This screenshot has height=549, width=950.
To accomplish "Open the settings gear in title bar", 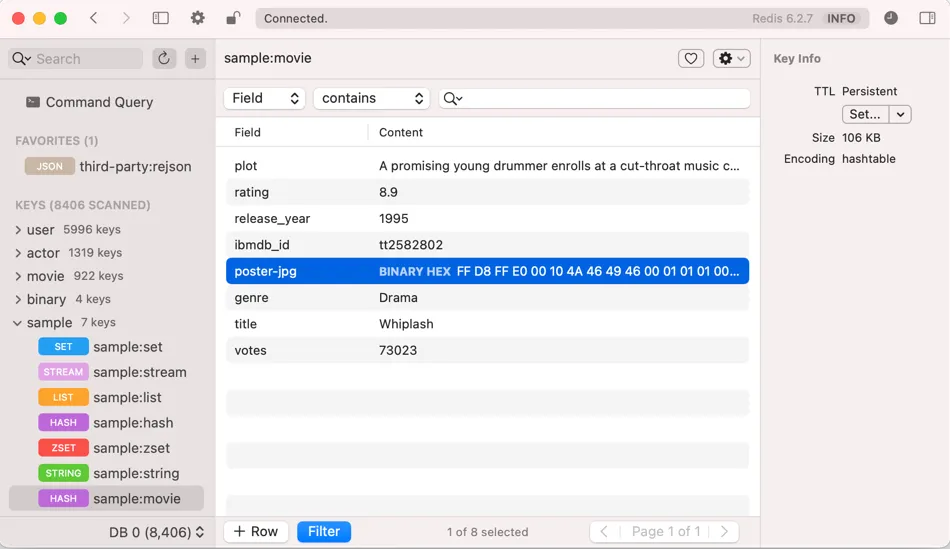I will pos(197,18).
